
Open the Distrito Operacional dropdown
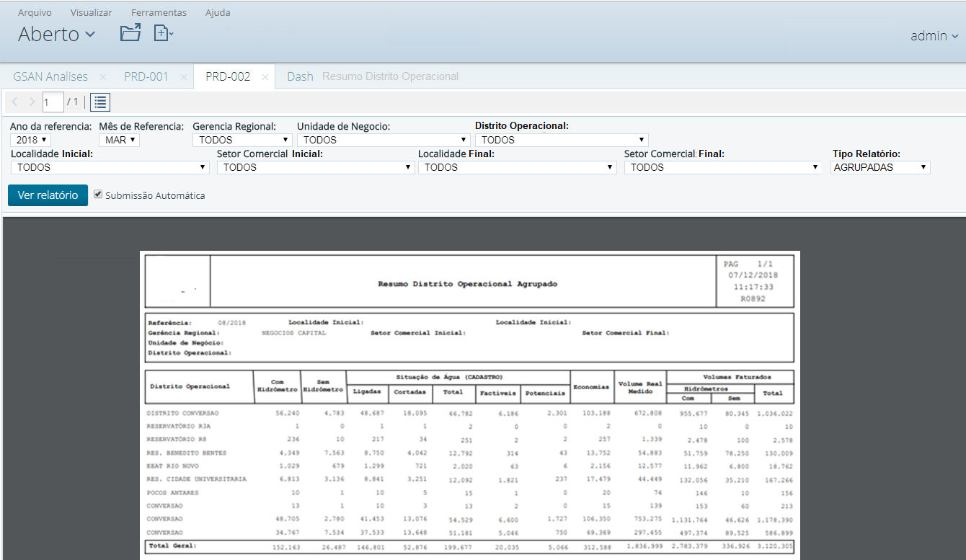pos(562,140)
